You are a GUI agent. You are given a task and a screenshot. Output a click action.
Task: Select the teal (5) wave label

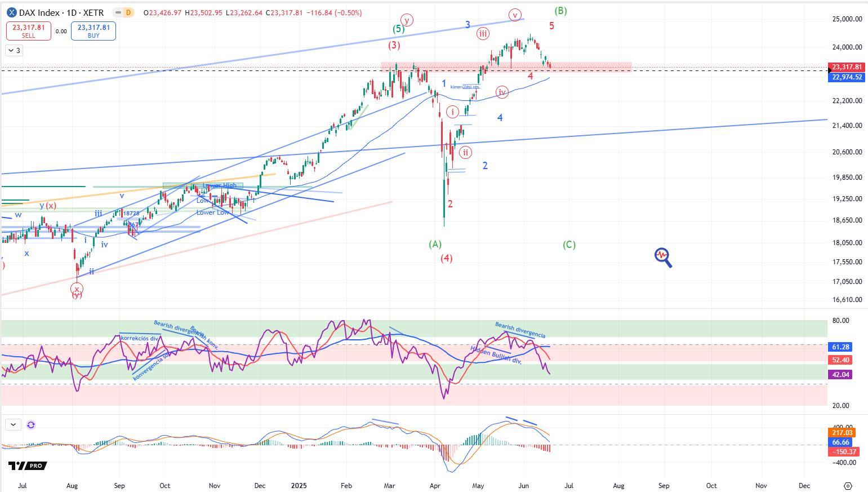[398, 29]
